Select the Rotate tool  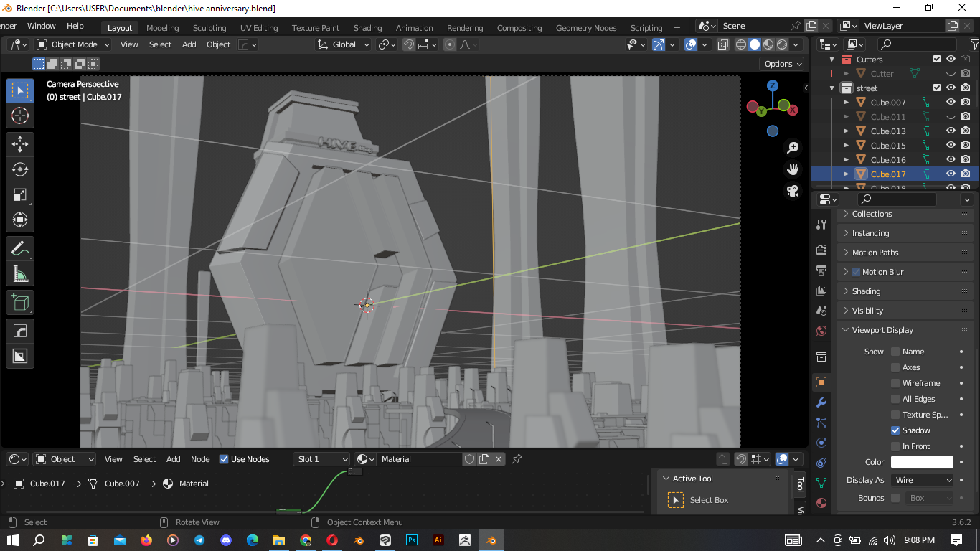pyautogui.click(x=20, y=170)
